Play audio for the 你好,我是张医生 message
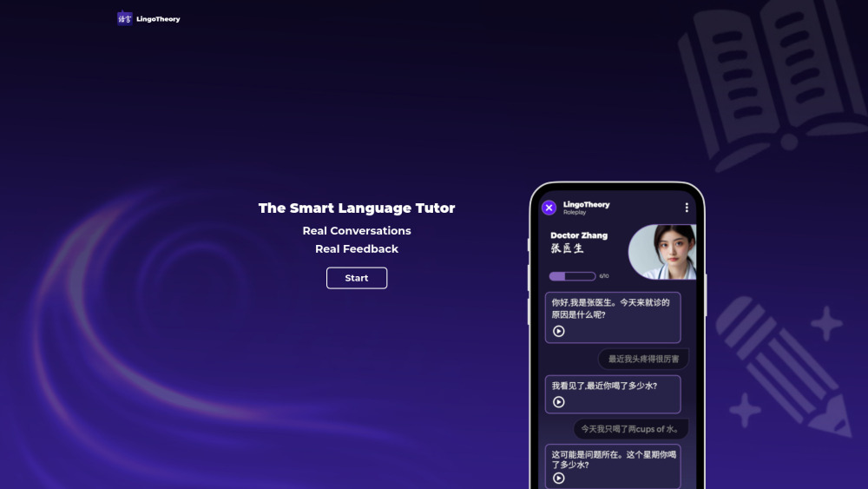Screen dimensions: 868x489 pyautogui.click(x=559, y=331)
